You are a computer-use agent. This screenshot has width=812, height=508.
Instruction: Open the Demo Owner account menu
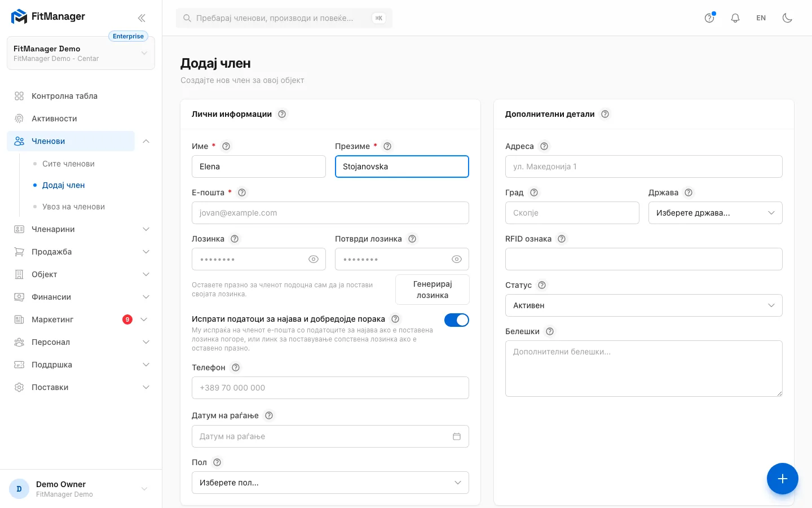click(81, 489)
